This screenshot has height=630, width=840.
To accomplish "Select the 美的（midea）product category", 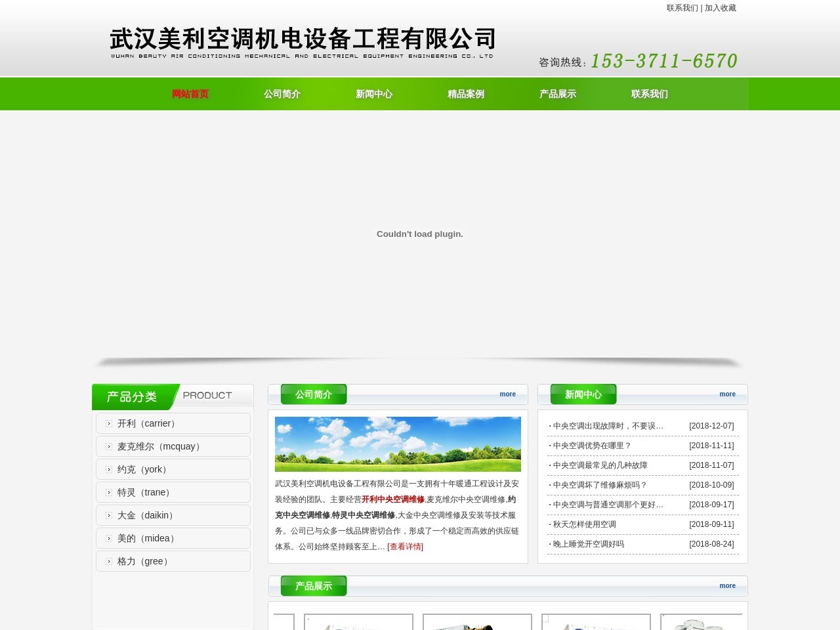I will click(145, 538).
